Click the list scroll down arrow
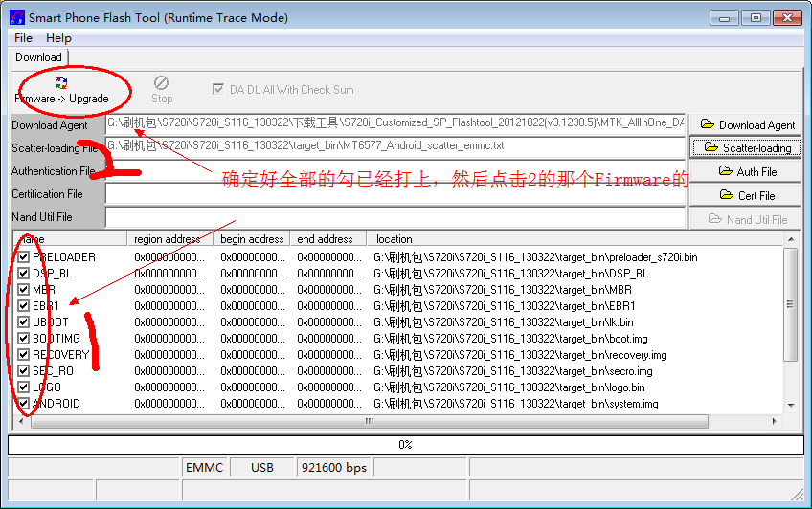812x509 pixels. 791,405
